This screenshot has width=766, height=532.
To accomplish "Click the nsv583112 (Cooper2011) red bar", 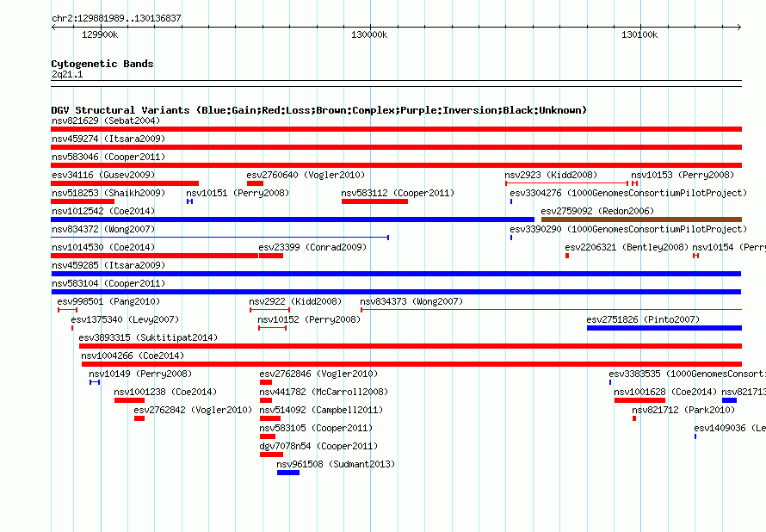I will coord(374,201).
